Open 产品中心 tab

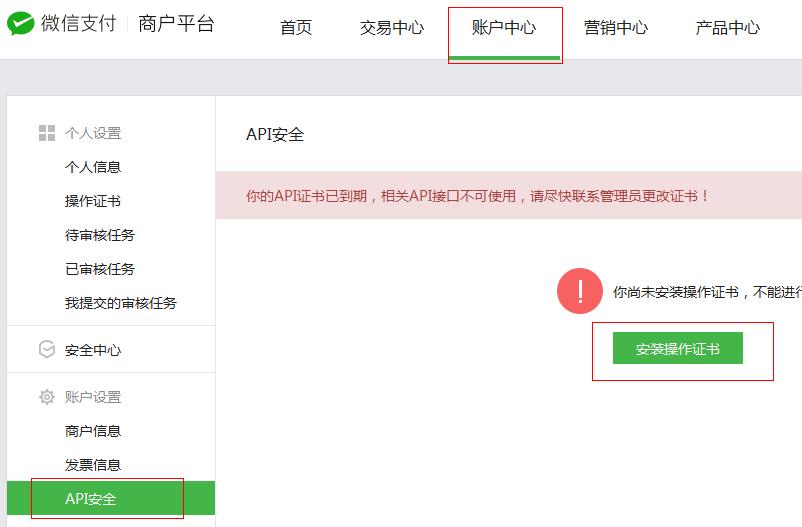(x=728, y=28)
